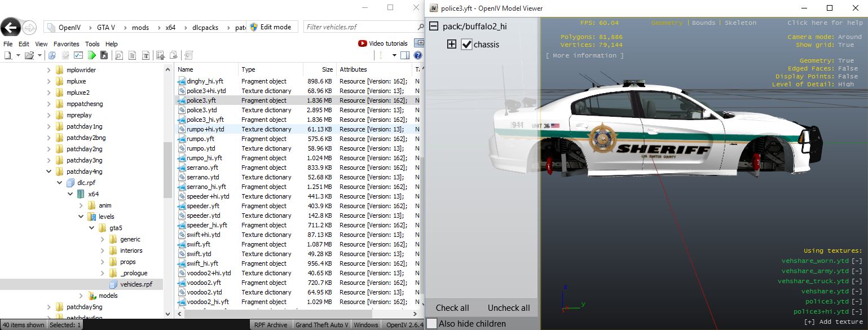Viewport: 868px width, 330px height.
Task: Click the YouTube Video tutorials icon
Action: [x=362, y=43]
